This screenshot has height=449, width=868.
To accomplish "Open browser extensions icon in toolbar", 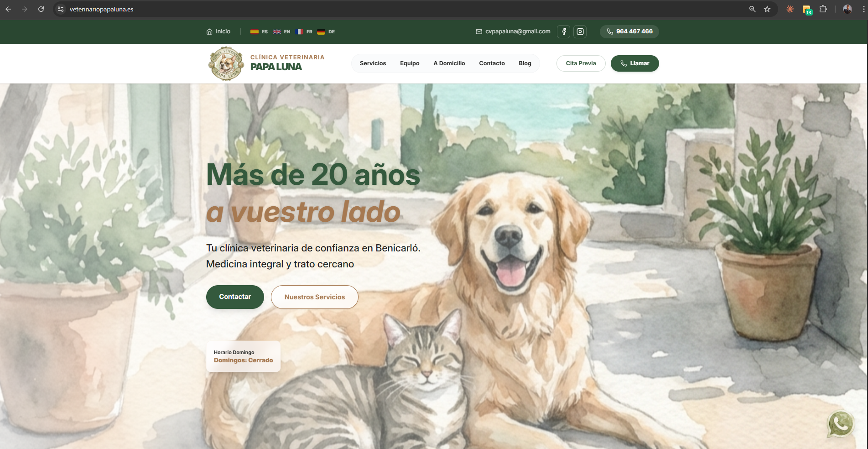I will click(x=823, y=9).
